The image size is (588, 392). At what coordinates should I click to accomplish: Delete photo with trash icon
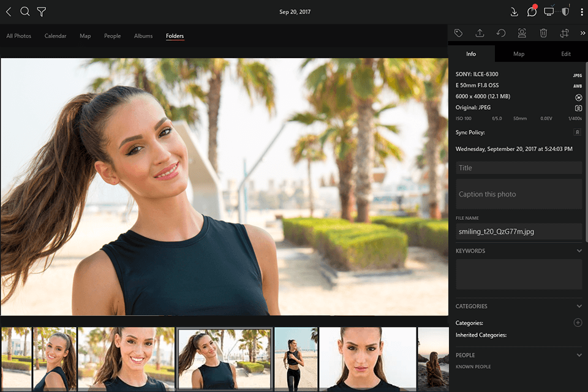[543, 33]
